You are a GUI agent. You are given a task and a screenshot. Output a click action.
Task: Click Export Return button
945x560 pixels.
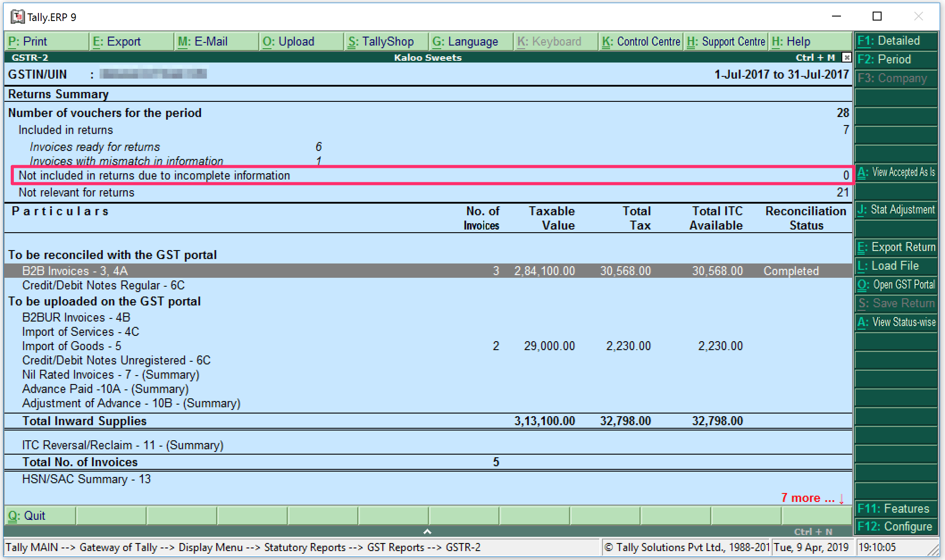896,247
